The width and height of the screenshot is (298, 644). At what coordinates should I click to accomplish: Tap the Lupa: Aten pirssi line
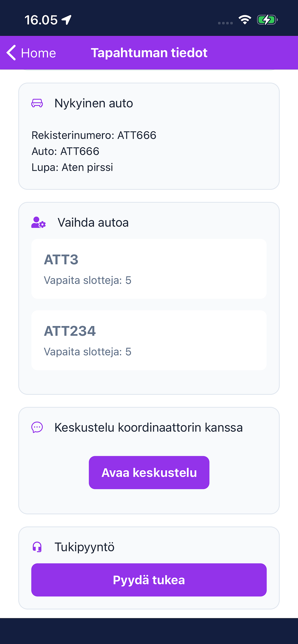(72, 167)
